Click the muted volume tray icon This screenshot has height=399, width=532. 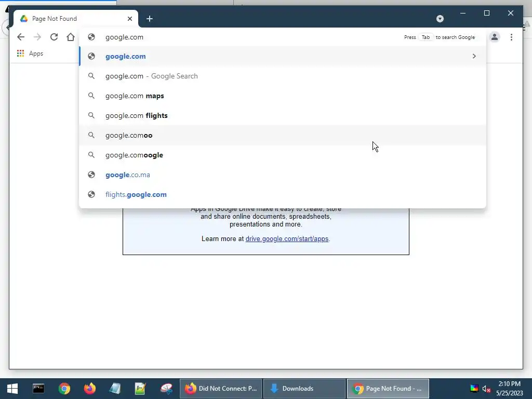[x=486, y=389]
